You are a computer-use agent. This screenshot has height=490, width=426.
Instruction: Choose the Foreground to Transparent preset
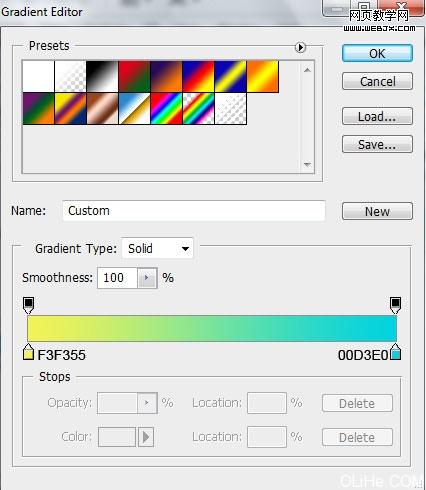tap(70, 76)
